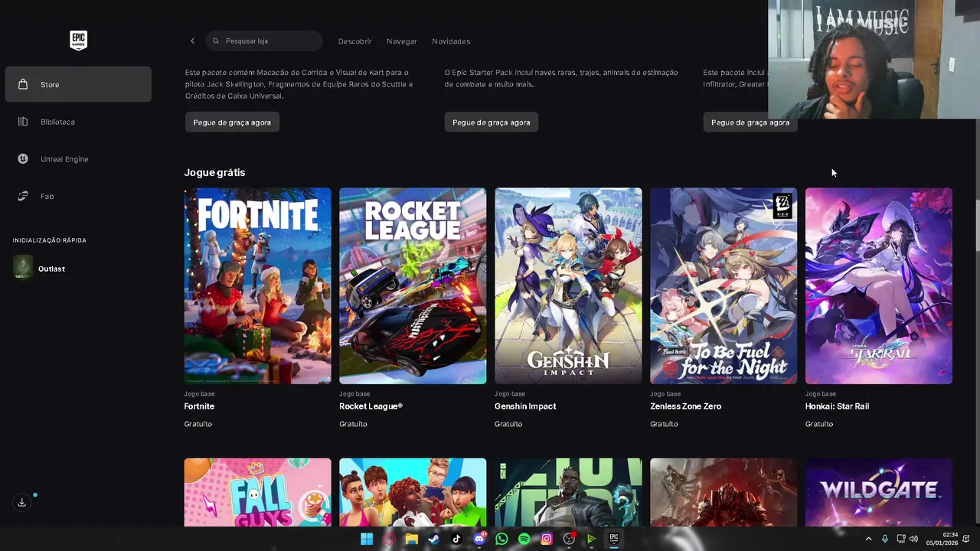The height and width of the screenshot is (551, 980).
Task: Open the Honkai: Star Rail cover art
Action: [x=879, y=285]
